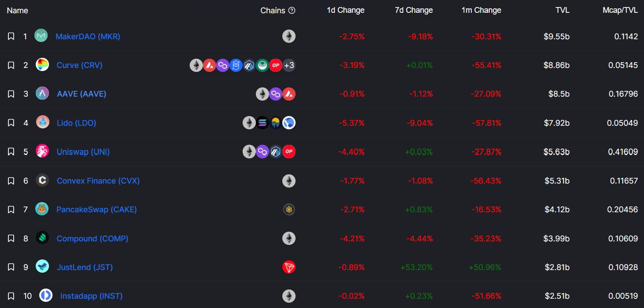
Task: Open the PancakeSwap (CAKE) link
Action: coord(97,210)
